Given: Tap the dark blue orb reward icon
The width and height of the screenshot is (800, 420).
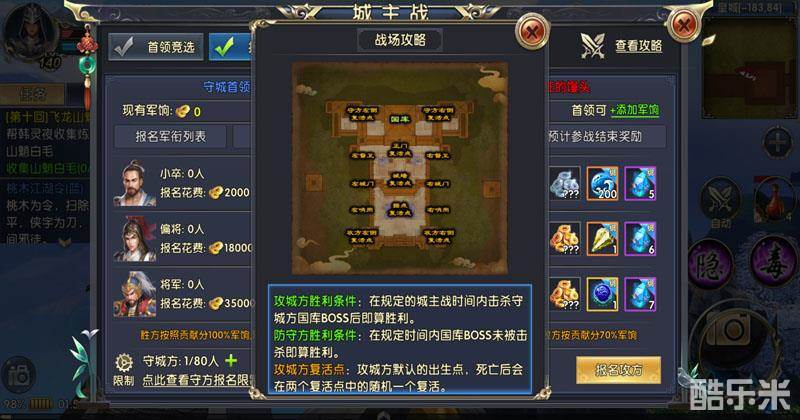Looking at the screenshot, I should tap(603, 294).
